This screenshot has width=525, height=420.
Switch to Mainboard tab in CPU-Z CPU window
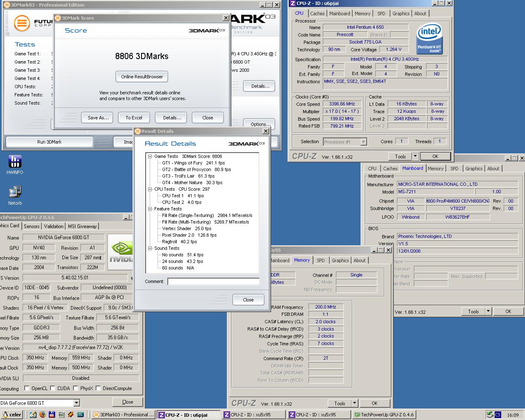click(340, 14)
